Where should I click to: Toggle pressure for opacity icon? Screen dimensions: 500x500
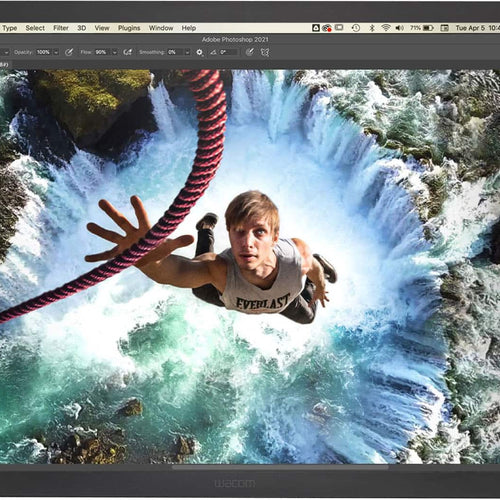tap(69, 52)
